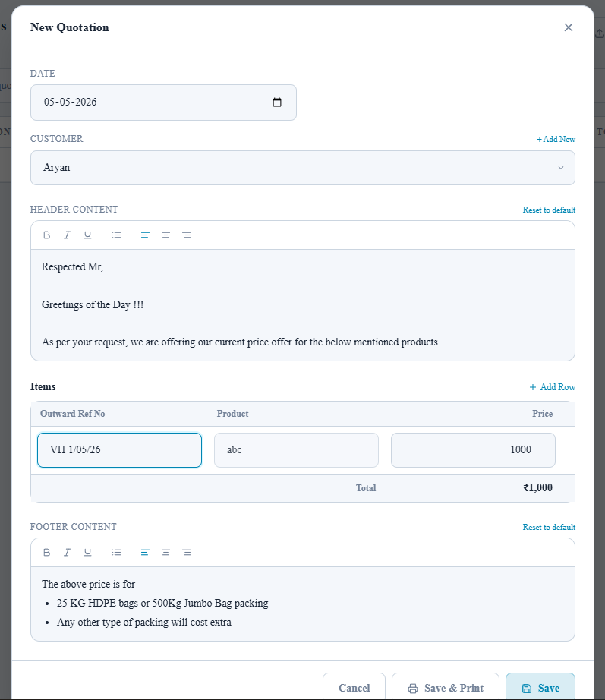Click Add New customer link
This screenshot has width=605, height=700.
[x=556, y=139]
